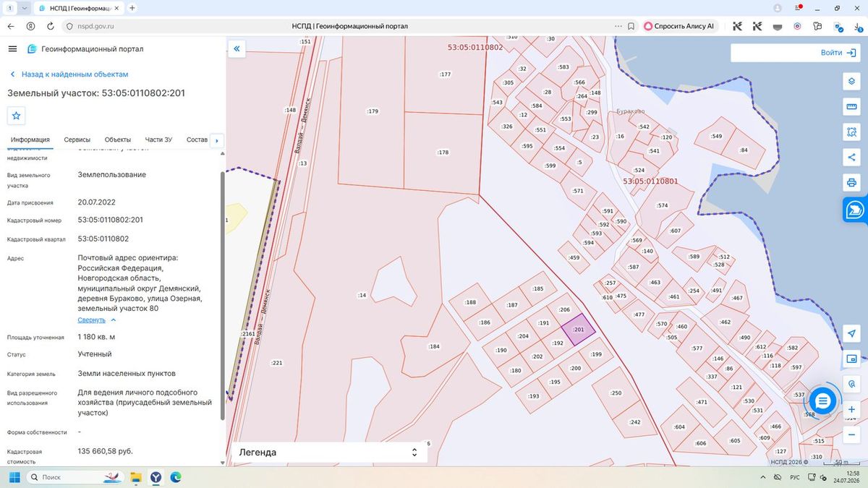Select parcel :574 on the map
This screenshot has width=868, height=488.
(663, 205)
